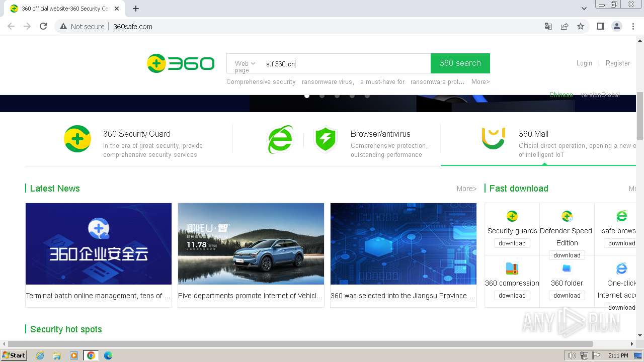Click the Defender Speed Edition icon
Viewport: 644px width, 362px height.
pyautogui.click(x=567, y=216)
